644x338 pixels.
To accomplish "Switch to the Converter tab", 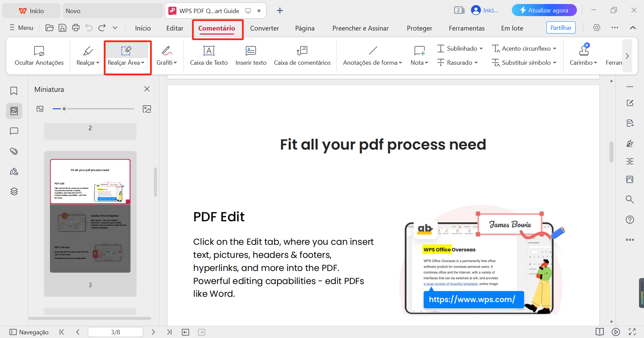I will pyautogui.click(x=264, y=28).
